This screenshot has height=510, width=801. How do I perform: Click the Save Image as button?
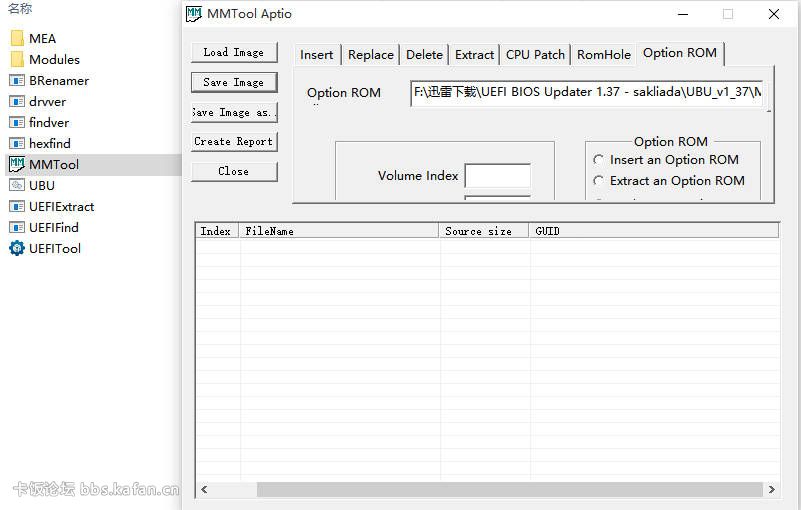point(234,112)
